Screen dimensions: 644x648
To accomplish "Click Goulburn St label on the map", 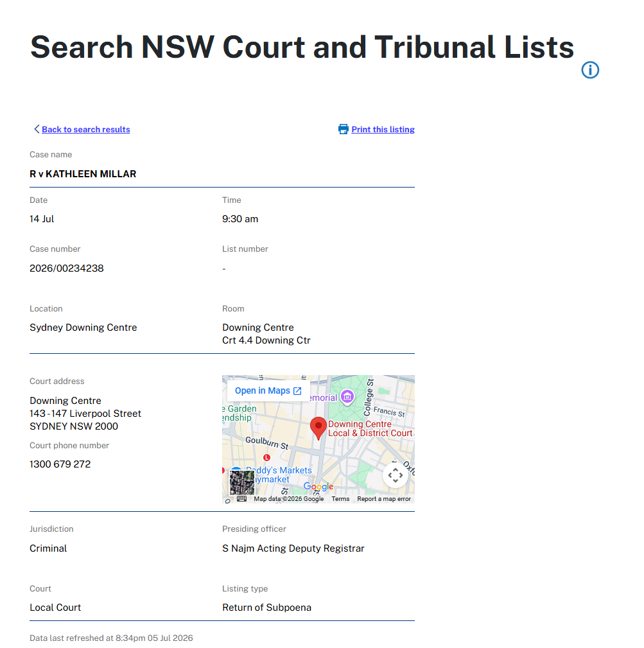I will tap(267, 442).
